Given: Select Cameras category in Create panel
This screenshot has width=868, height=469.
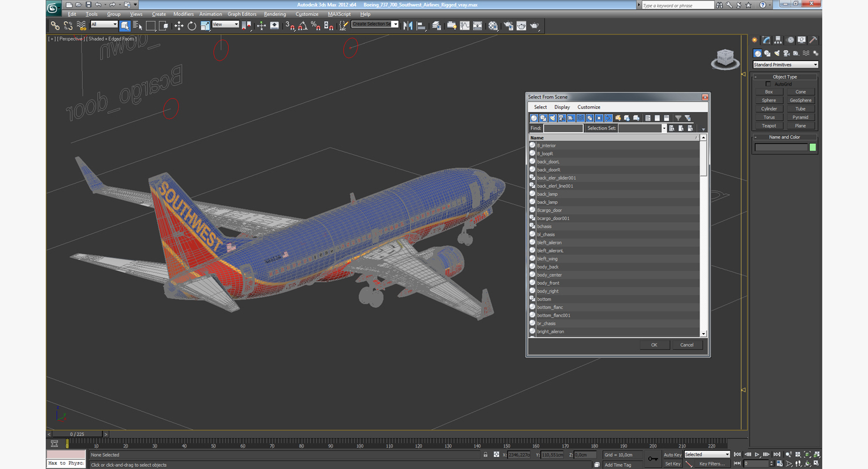Looking at the screenshot, I should coord(786,53).
